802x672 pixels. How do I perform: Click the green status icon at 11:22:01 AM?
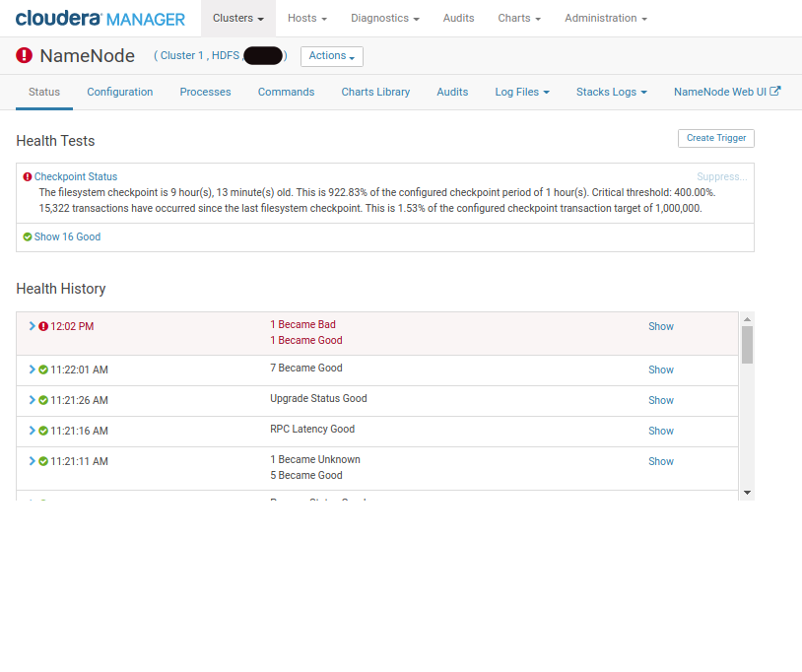[x=43, y=370]
